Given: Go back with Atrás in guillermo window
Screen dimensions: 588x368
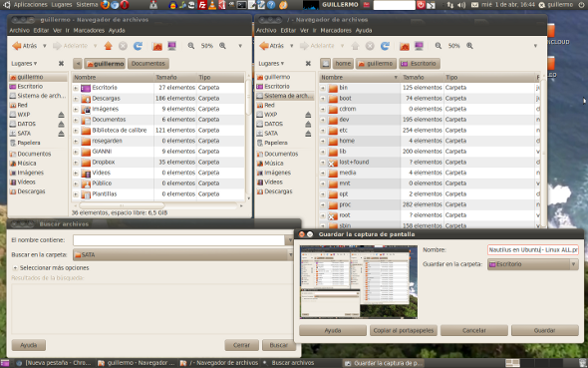Looking at the screenshot, I should click(x=25, y=46).
